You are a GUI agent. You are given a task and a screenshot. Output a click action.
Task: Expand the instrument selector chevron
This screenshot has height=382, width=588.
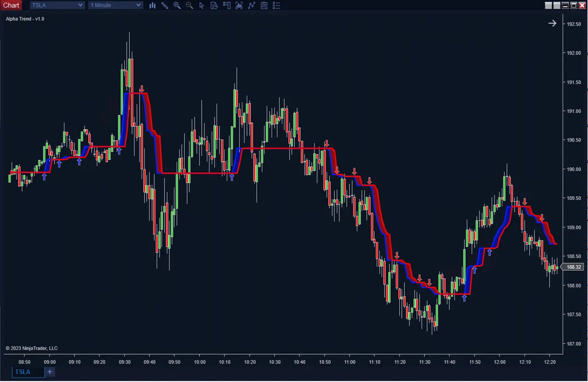(79, 5)
